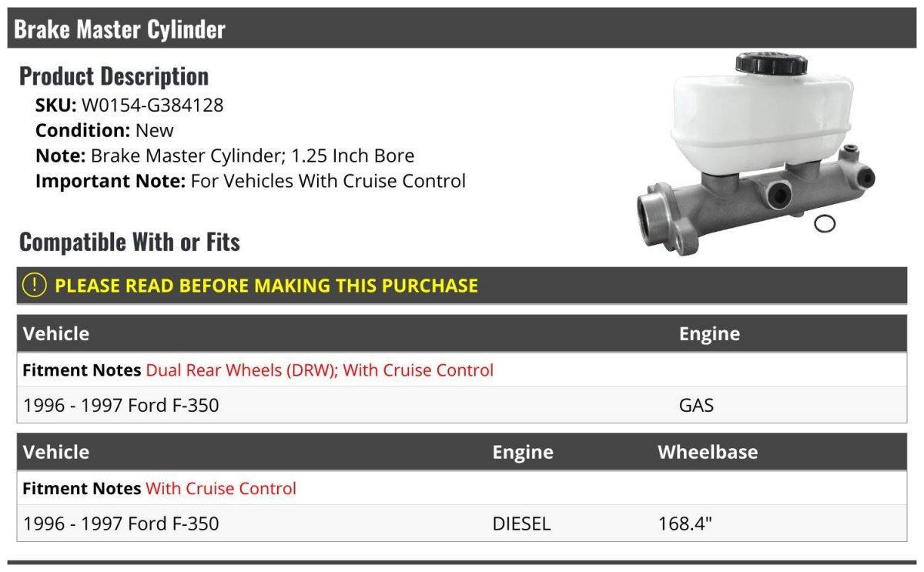Screen dimensions: 924x572
Task: Select the 1996 - 1997 Ford F-350 GAS row
Action: [x=462, y=405]
